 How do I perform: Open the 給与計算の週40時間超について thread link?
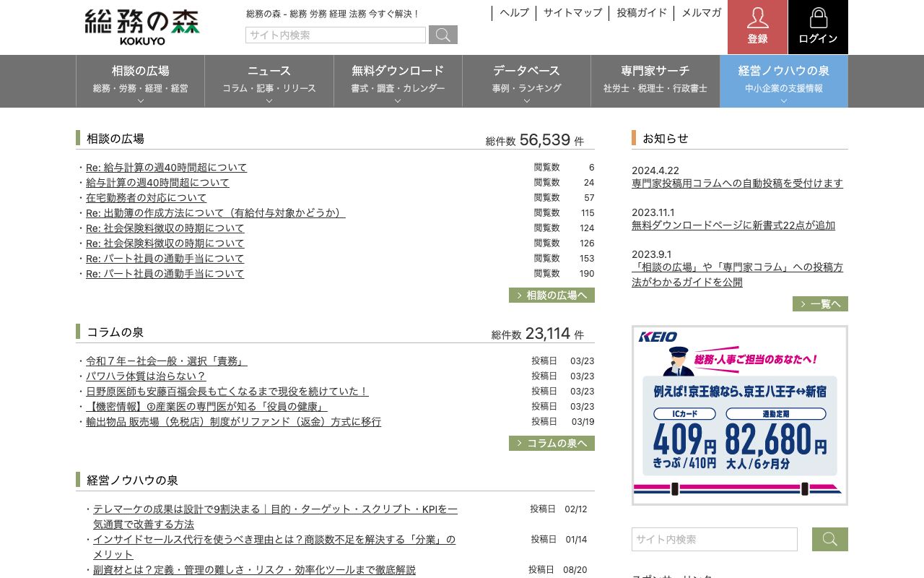[x=157, y=182]
